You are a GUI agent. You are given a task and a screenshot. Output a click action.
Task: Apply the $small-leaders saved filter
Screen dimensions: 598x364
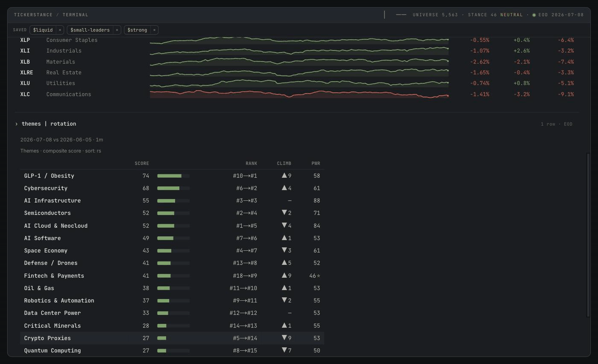coord(90,30)
